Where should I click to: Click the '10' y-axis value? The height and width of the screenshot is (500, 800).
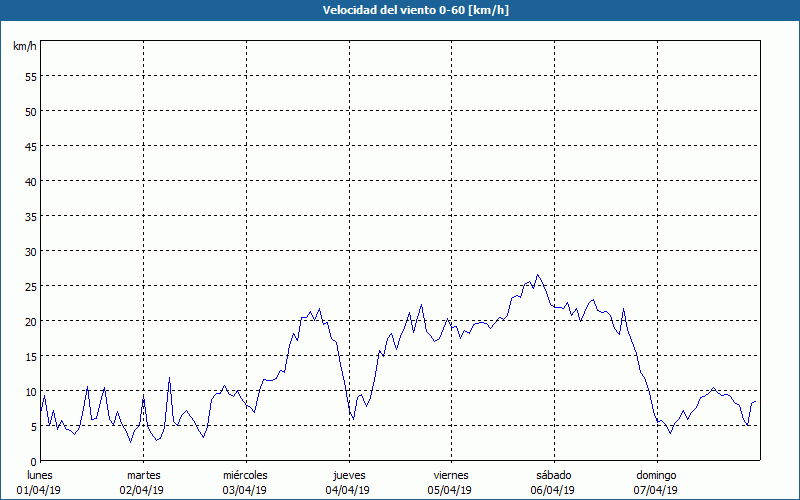coord(31,392)
